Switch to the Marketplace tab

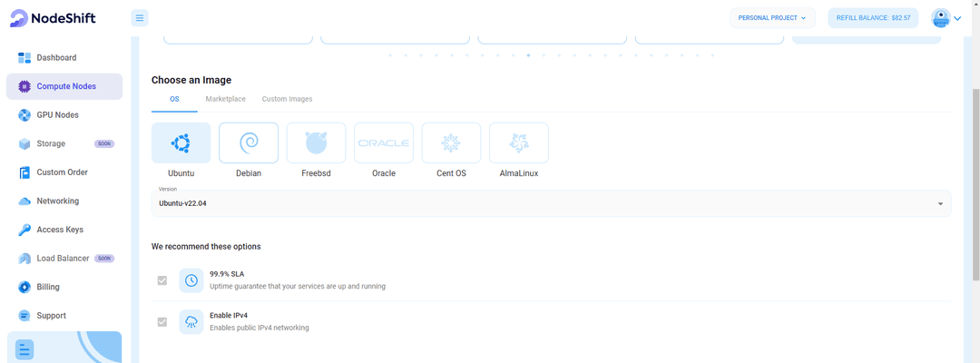click(225, 98)
